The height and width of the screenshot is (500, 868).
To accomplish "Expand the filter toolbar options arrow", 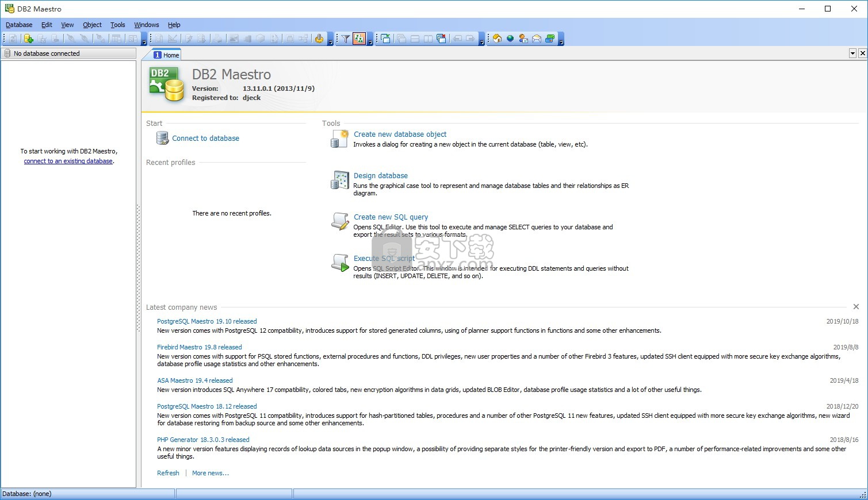I will coord(371,39).
